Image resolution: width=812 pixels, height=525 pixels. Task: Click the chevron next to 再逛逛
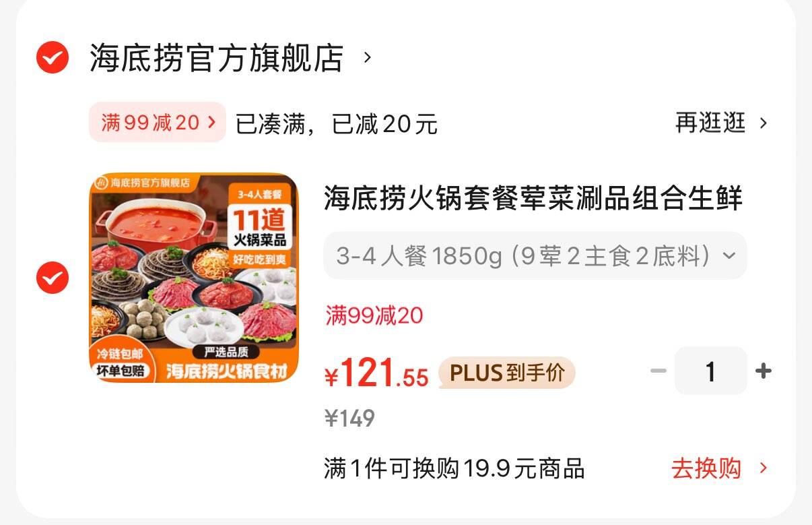click(763, 123)
